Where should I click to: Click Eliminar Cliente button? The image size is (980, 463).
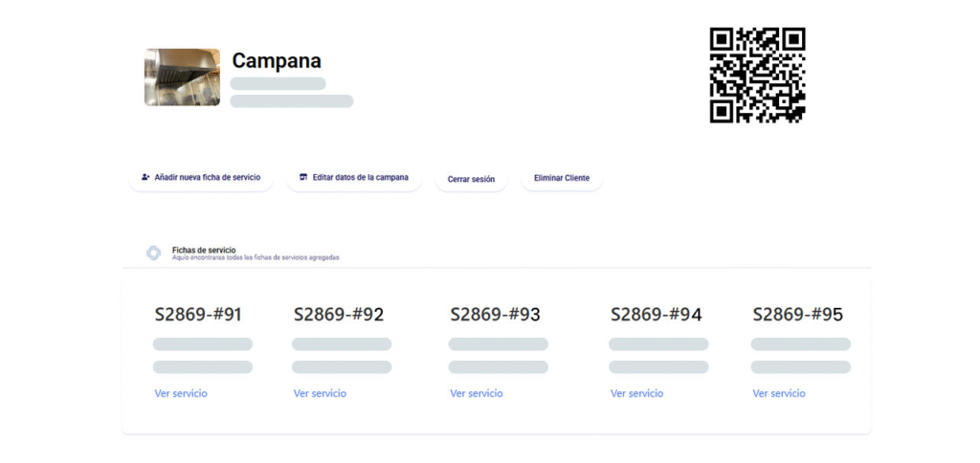click(x=561, y=178)
